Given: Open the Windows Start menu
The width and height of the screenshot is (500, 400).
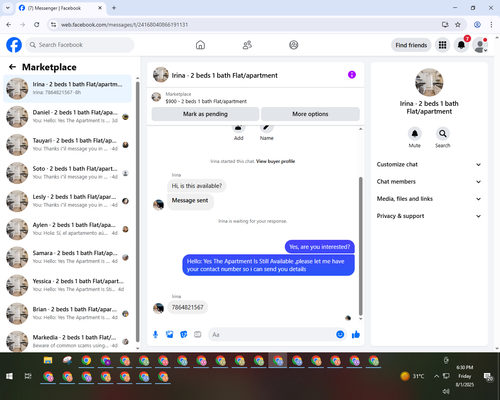Looking at the screenshot, I should coord(9,376).
